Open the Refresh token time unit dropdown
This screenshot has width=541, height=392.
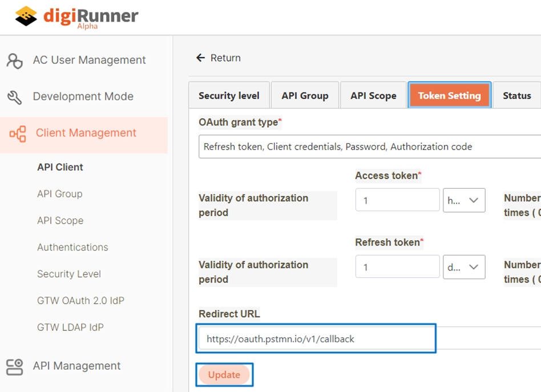(x=464, y=267)
